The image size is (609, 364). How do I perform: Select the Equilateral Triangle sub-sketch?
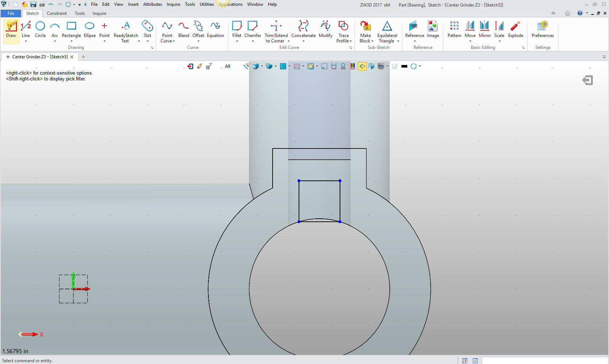click(x=387, y=32)
